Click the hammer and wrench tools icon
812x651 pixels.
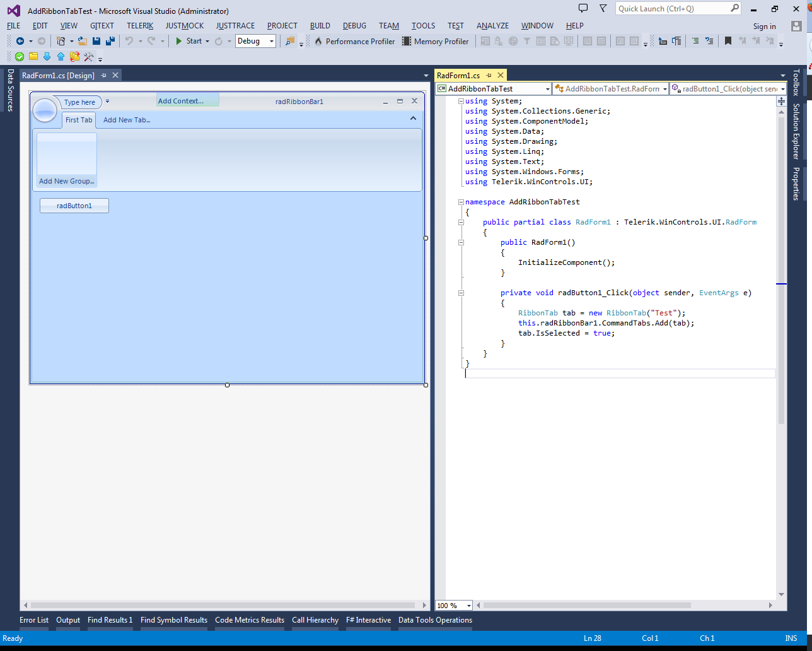point(88,57)
